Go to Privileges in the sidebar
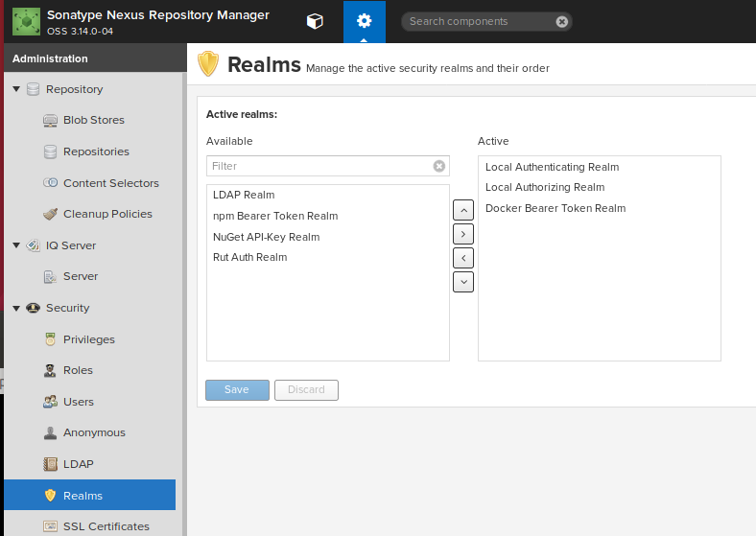Screen dimensions: 756x536 tap(89, 339)
